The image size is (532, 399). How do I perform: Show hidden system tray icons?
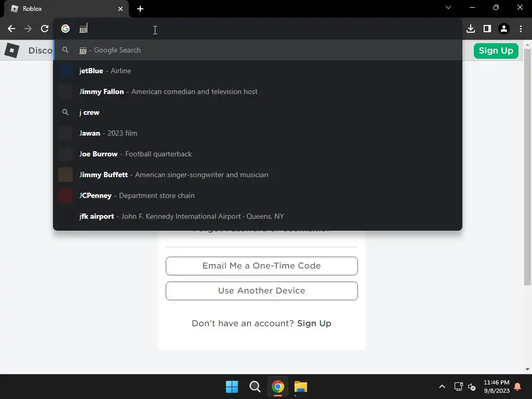click(x=442, y=387)
